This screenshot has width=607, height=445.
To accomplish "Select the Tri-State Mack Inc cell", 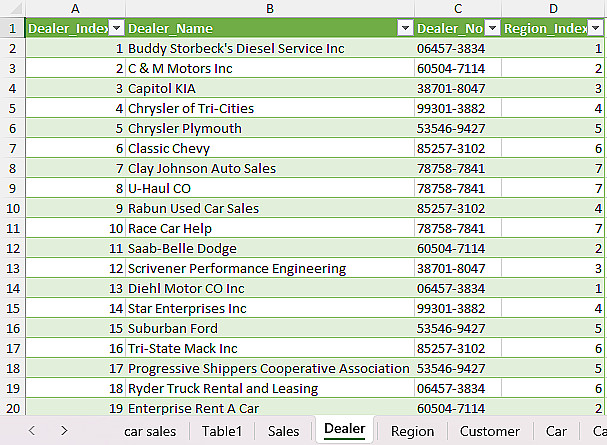I will coord(270,348).
